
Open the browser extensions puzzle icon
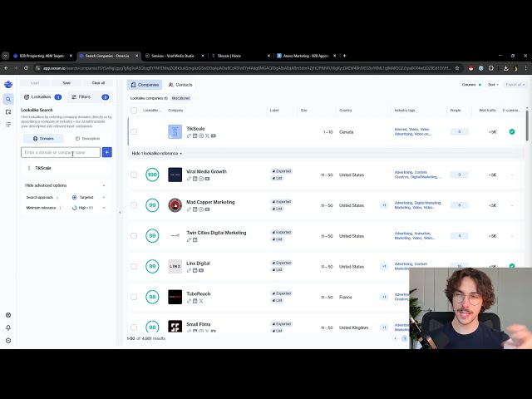491,68
